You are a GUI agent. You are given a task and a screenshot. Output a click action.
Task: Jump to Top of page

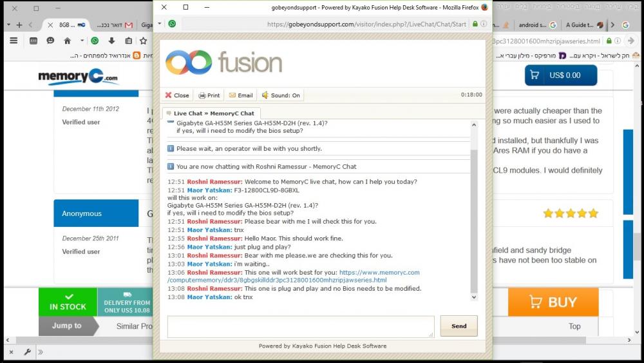tap(574, 326)
